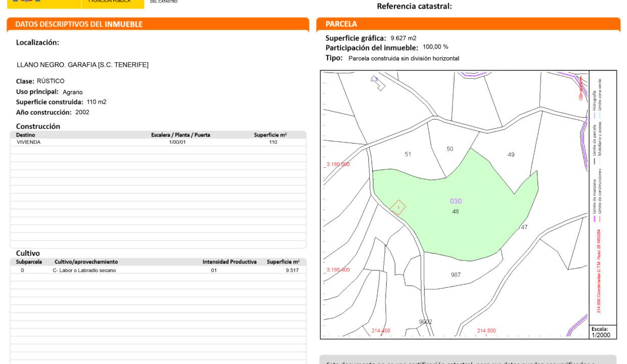Click the Cultivo table heading
Viewport: 627px width, 364px height.
click(x=28, y=253)
